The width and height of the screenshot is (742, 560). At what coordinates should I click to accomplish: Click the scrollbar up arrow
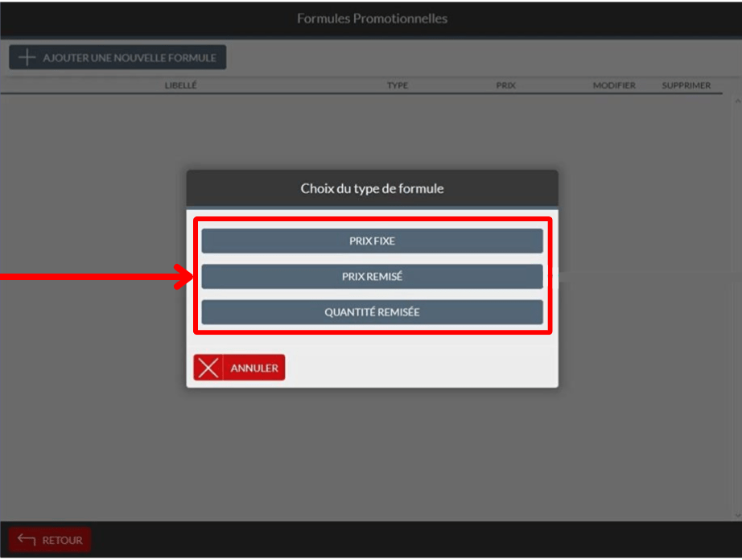(736, 101)
